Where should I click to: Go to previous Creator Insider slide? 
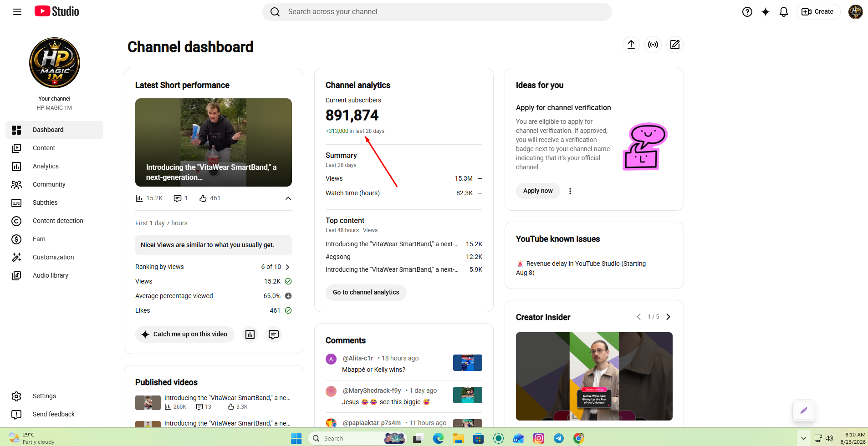click(638, 317)
